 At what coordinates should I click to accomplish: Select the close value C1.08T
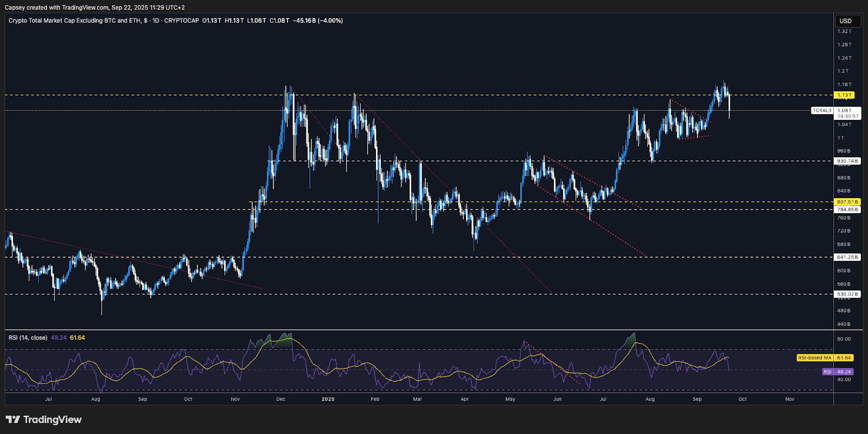pos(279,21)
